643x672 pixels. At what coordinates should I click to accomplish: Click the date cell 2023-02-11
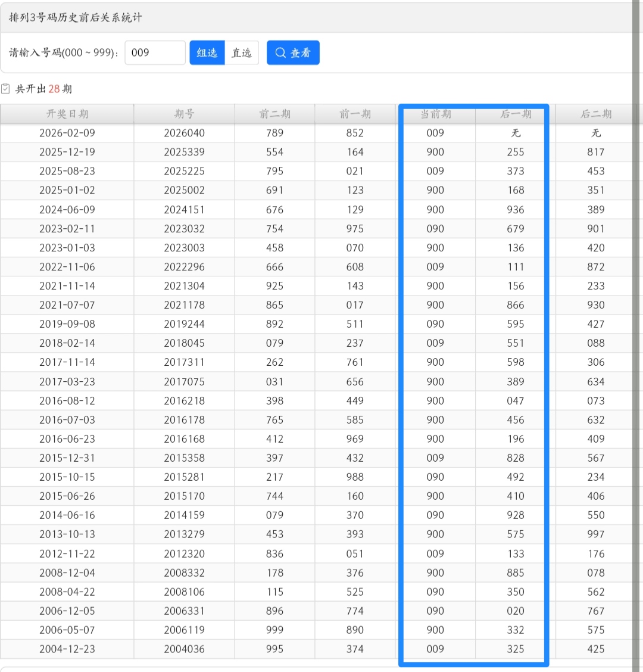[67, 229]
